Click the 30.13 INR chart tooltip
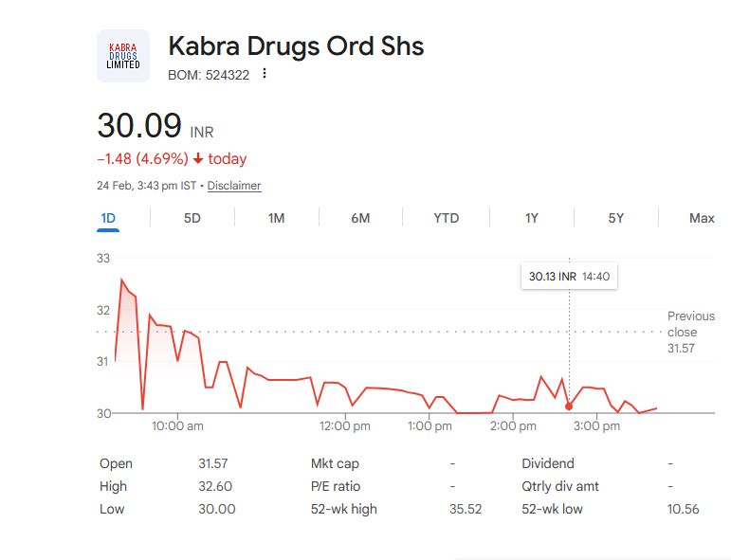 click(569, 277)
